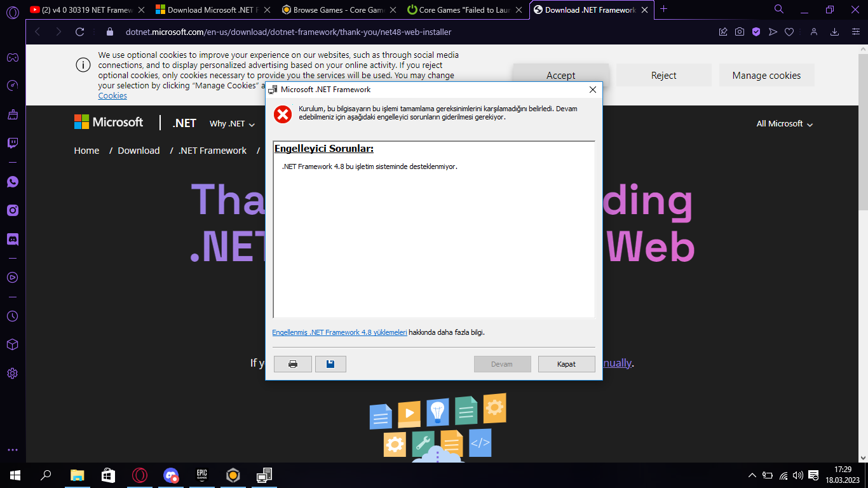Reject optional cookies

click(x=664, y=75)
